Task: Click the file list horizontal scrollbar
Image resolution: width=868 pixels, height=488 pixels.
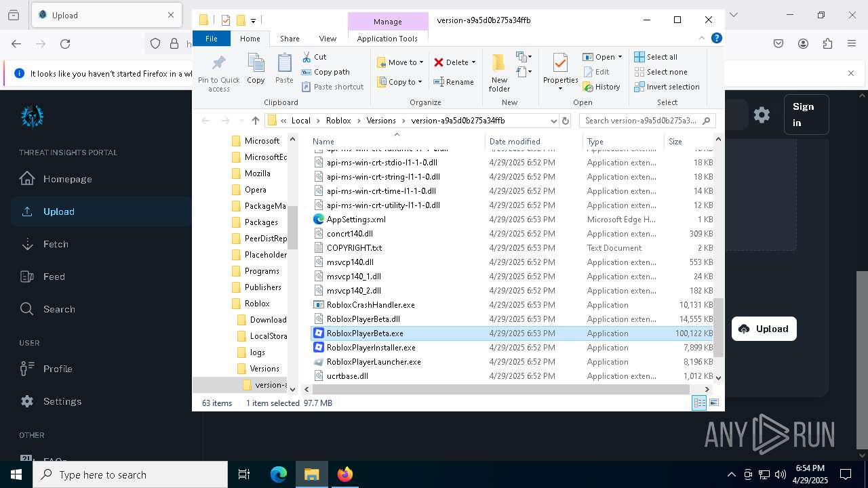Action: tap(501, 389)
